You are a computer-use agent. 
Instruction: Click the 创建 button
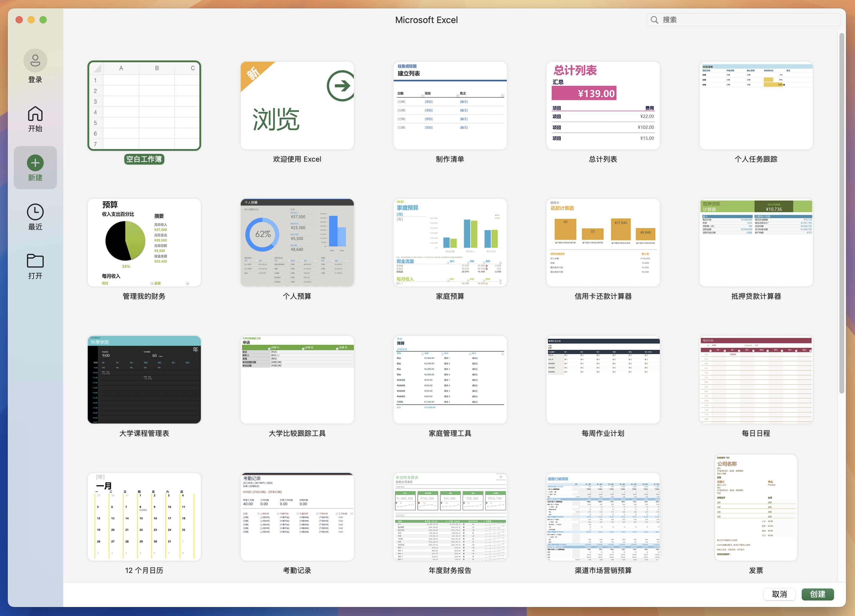coord(817,594)
